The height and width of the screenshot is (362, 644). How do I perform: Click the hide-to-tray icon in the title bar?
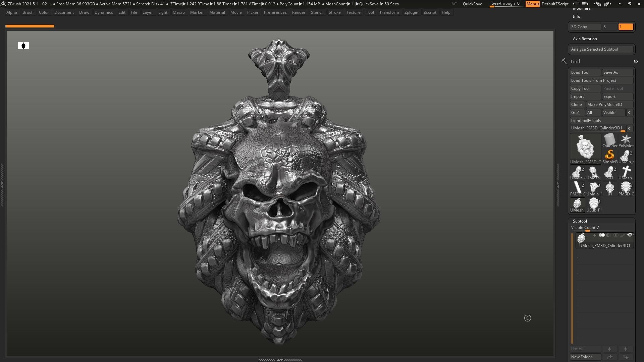point(620,4)
